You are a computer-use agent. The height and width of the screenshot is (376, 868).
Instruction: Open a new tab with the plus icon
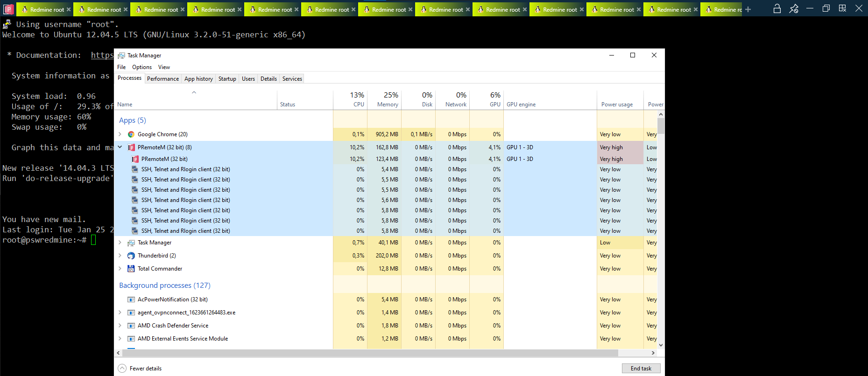(x=748, y=9)
